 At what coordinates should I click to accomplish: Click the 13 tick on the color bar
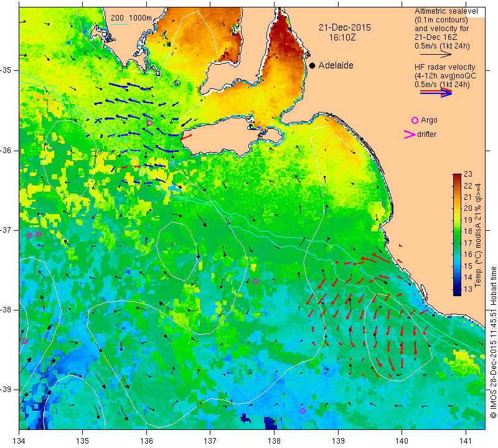tap(468, 289)
